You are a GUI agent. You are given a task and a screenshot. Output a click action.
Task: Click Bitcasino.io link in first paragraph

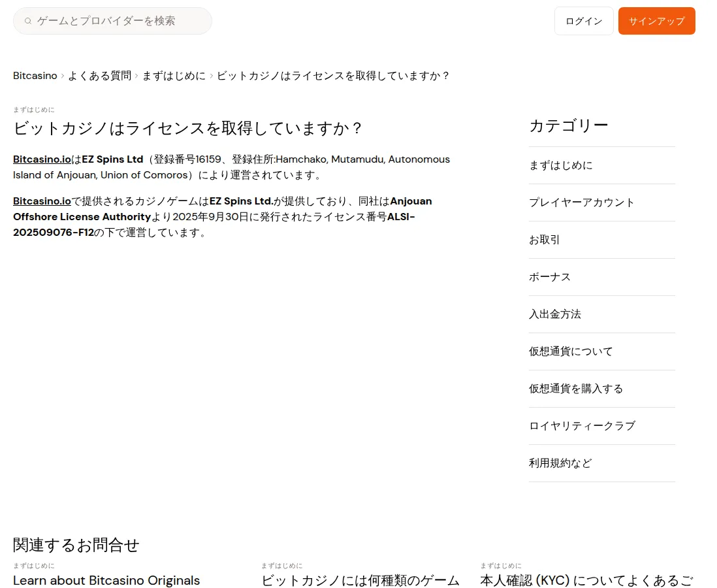(42, 159)
